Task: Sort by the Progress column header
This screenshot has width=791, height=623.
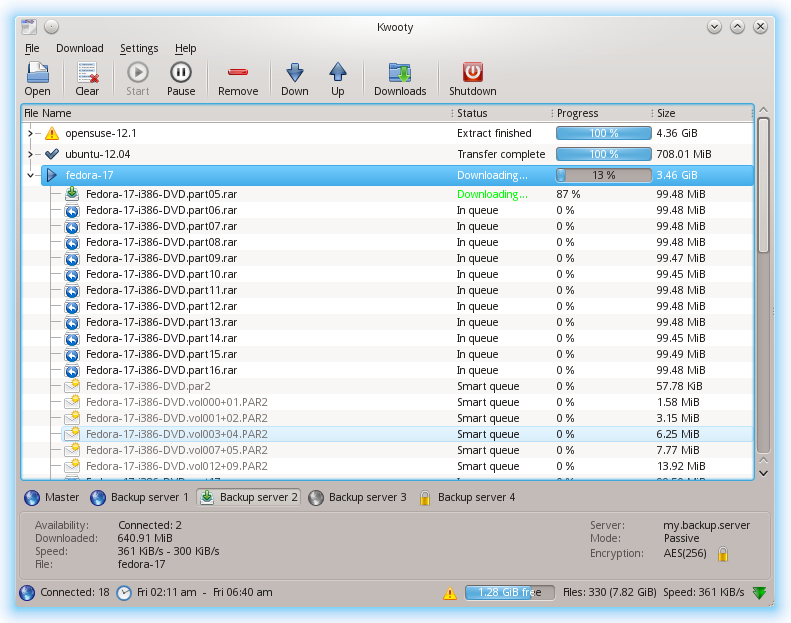Action: [x=602, y=113]
